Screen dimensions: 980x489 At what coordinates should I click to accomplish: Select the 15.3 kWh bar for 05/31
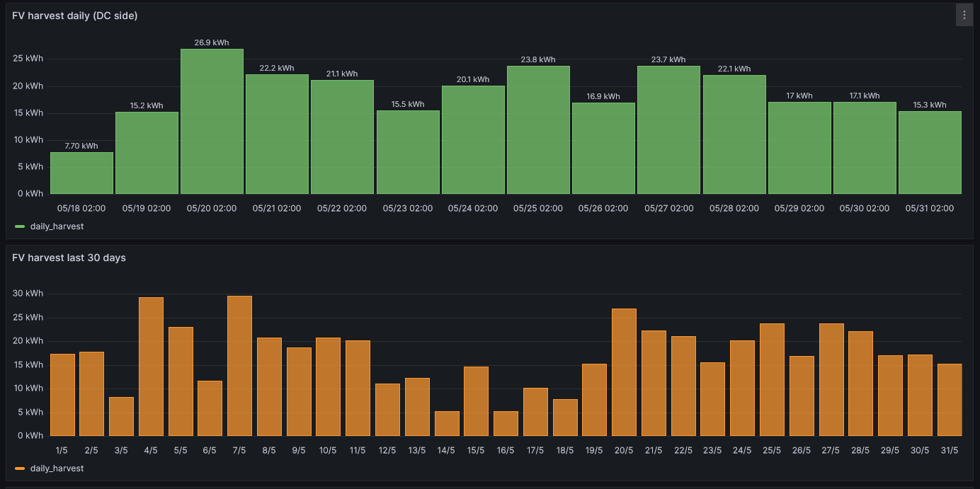click(x=930, y=152)
